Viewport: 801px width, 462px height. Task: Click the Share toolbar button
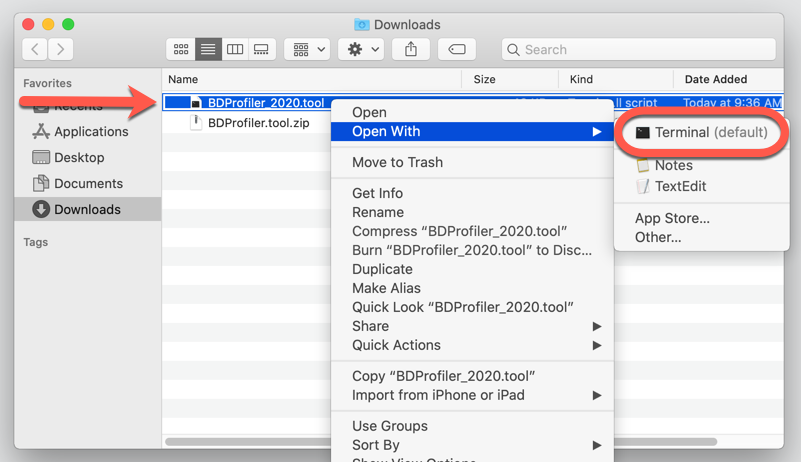tap(411, 50)
